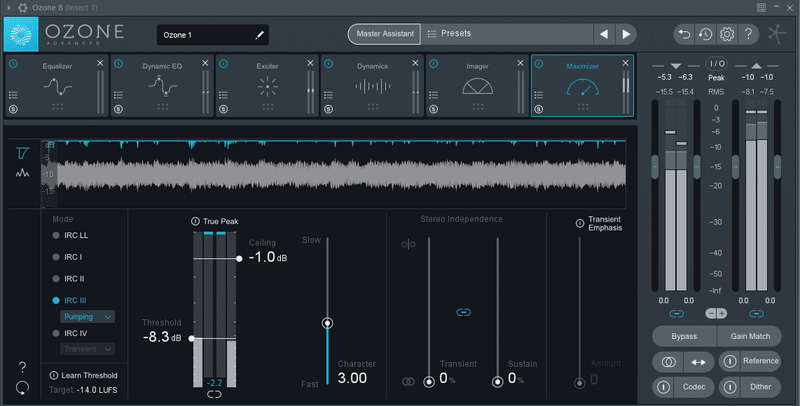Enable True Peak limiting
Screen dimensions: 800x406
pyautogui.click(x=195, y=221)
